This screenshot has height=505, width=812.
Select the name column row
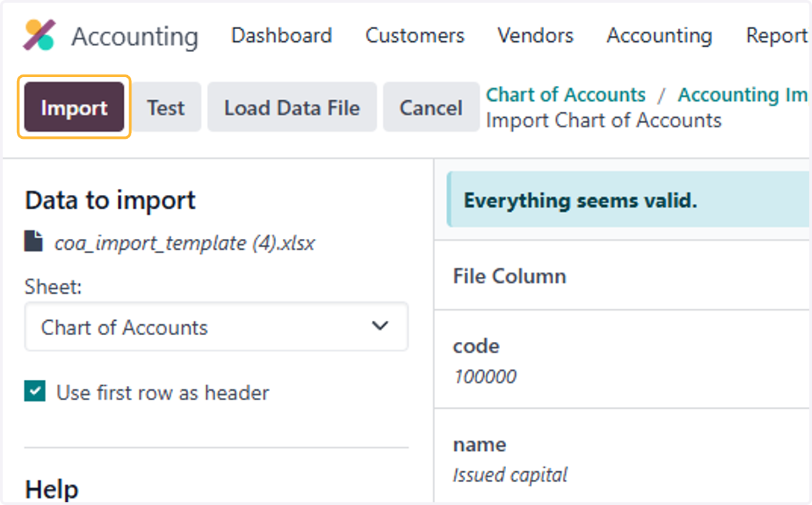623,456
